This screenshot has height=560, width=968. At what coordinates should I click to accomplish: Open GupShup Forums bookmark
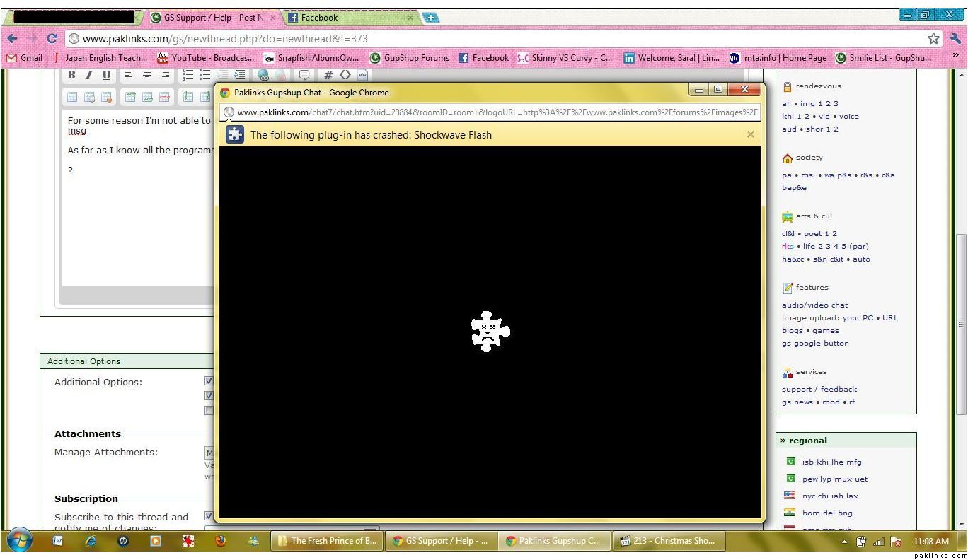click(410, 58)
